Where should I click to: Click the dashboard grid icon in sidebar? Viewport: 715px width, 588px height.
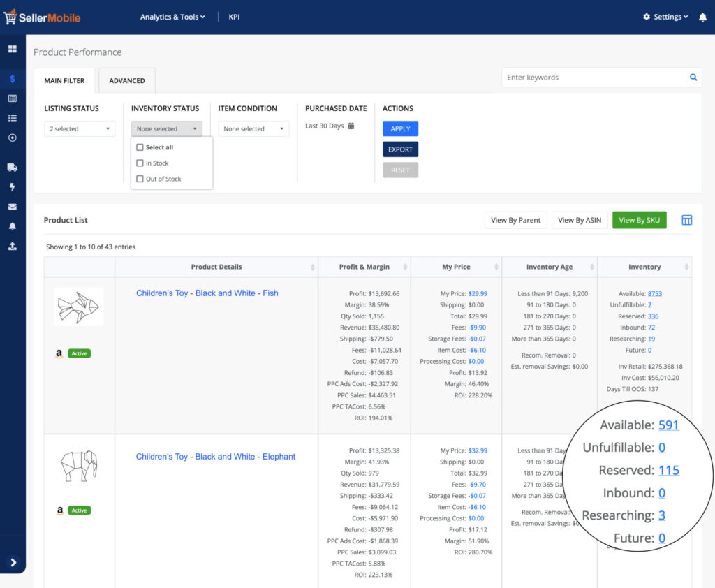tap(12, 50)
